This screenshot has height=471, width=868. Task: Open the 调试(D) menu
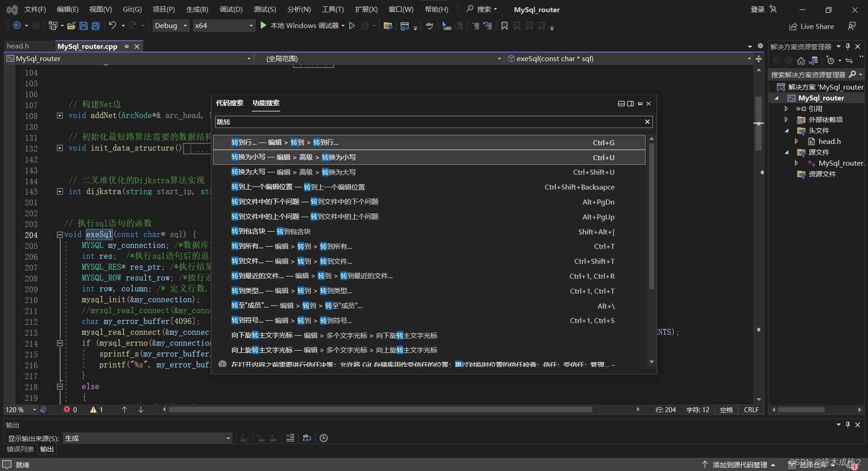(231, 10)
